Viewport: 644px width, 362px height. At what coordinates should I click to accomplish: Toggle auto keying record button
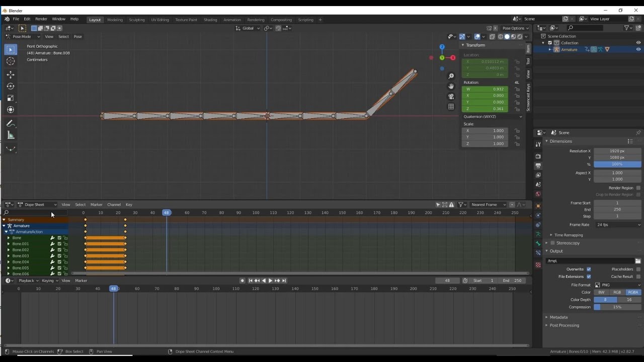click(243, 281)
